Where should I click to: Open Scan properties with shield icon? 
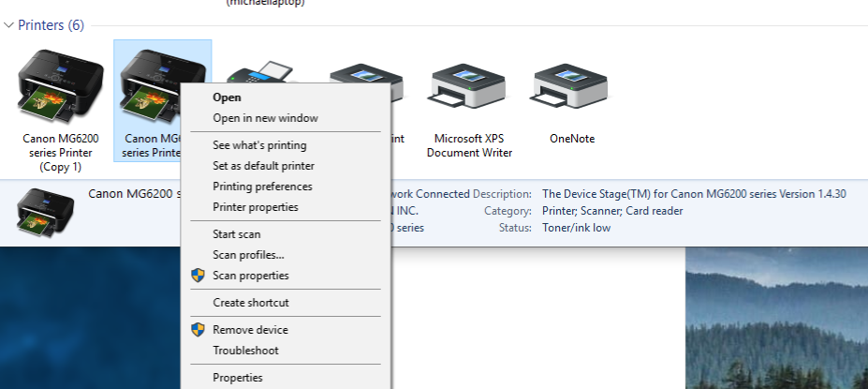[286, 276]
